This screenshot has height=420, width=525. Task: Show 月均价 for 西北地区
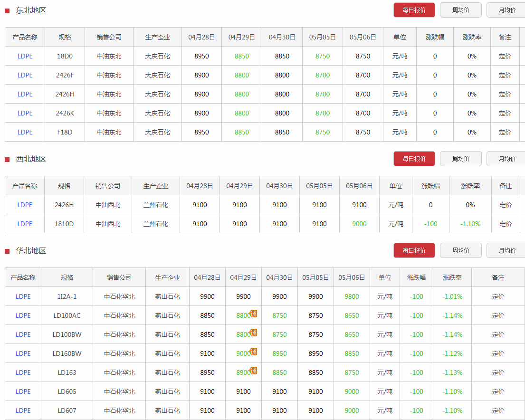click(506, 159)
